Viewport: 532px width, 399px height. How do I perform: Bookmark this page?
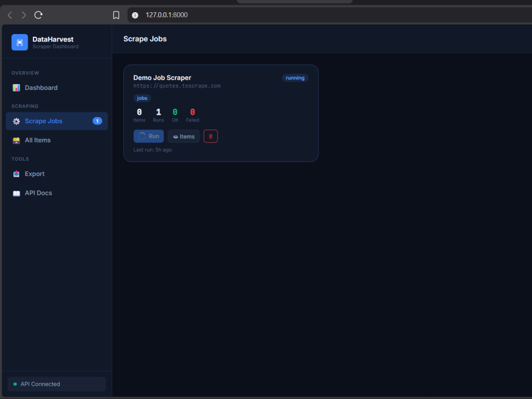116,15
